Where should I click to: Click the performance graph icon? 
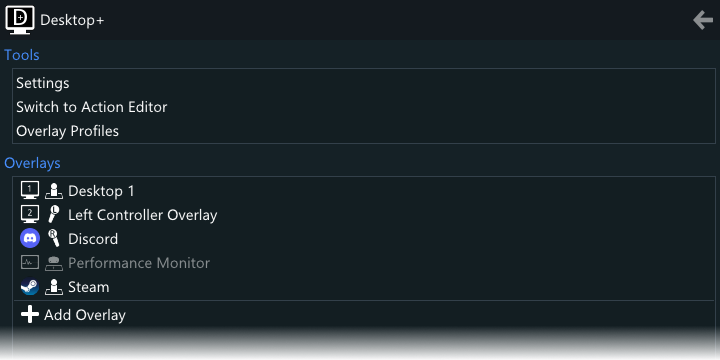point(30,263)
